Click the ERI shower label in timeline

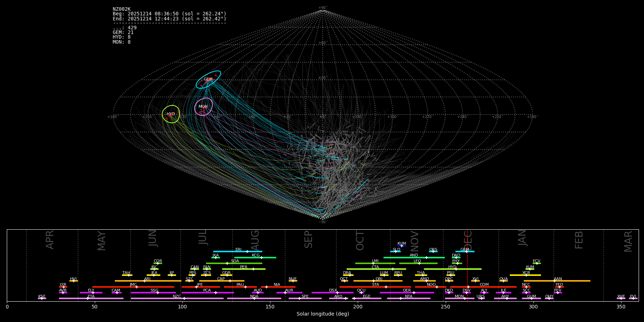[239, 250]
